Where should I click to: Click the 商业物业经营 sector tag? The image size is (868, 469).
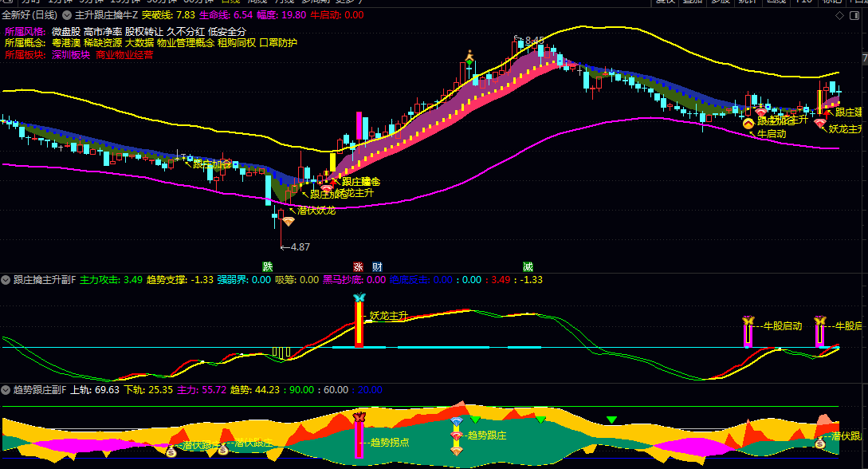click(x=124, y=55)
